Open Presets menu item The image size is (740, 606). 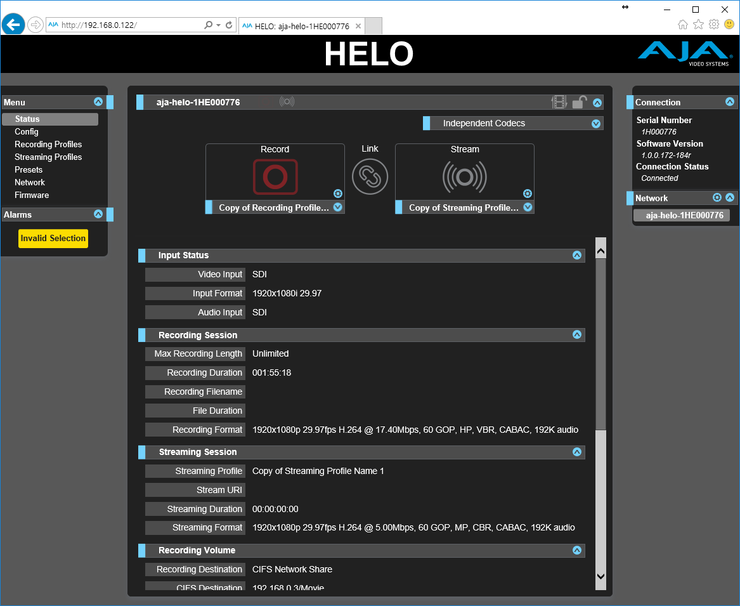pos(28,170)
